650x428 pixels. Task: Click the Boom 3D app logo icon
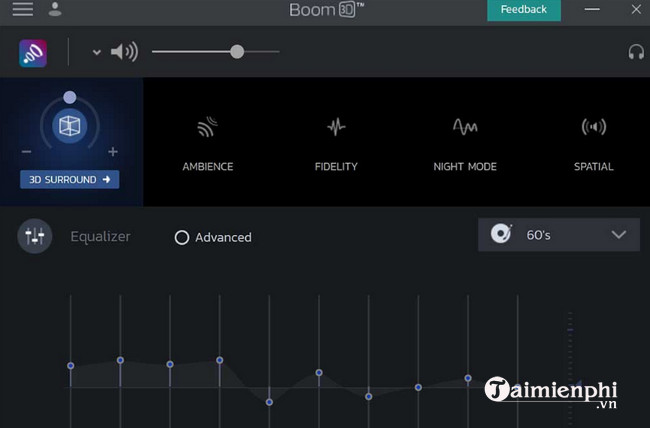[x=33, y=53]
